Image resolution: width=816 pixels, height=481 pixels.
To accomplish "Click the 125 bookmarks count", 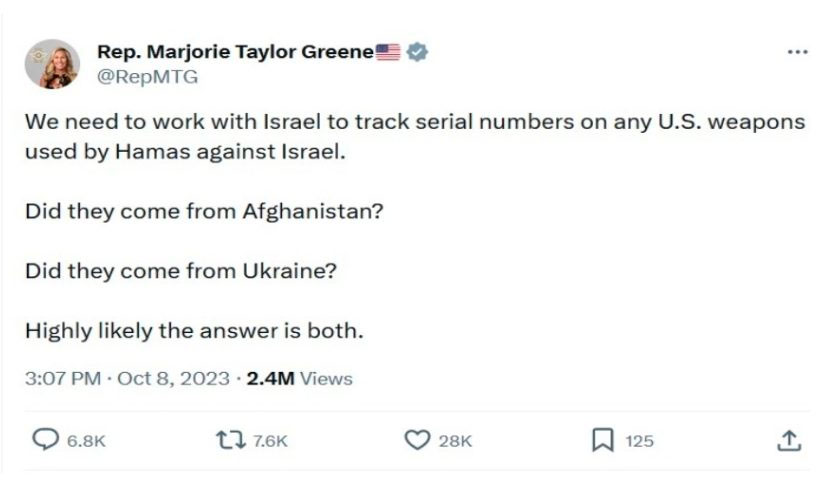I will click(639, 441).
